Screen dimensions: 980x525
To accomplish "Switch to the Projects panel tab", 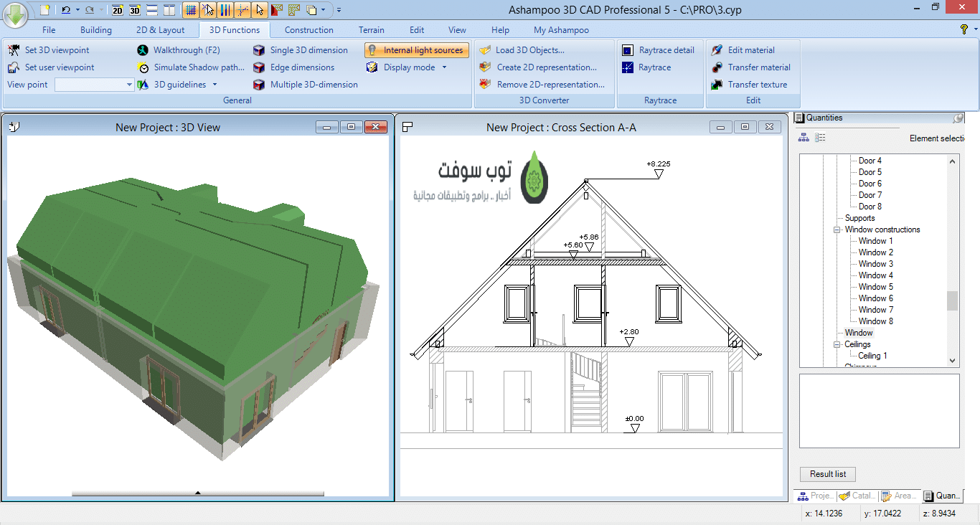I will [x=814, y=496].
